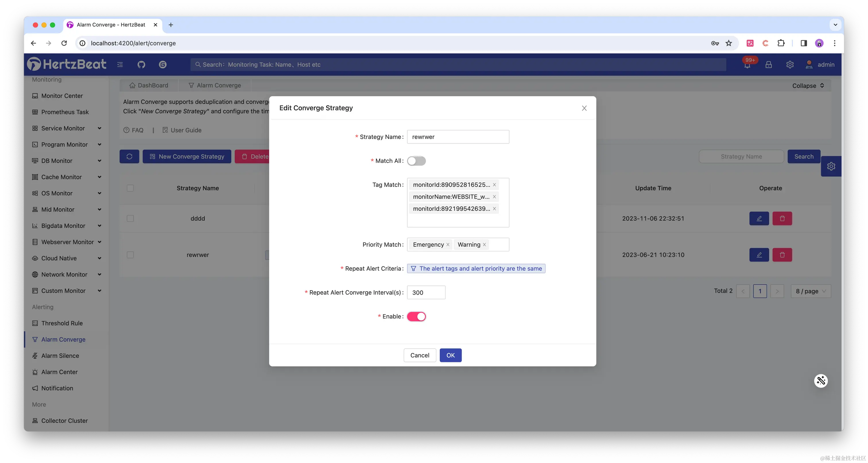Click OK to save the converge strategy
868x463 pixels.
point(451,355)
